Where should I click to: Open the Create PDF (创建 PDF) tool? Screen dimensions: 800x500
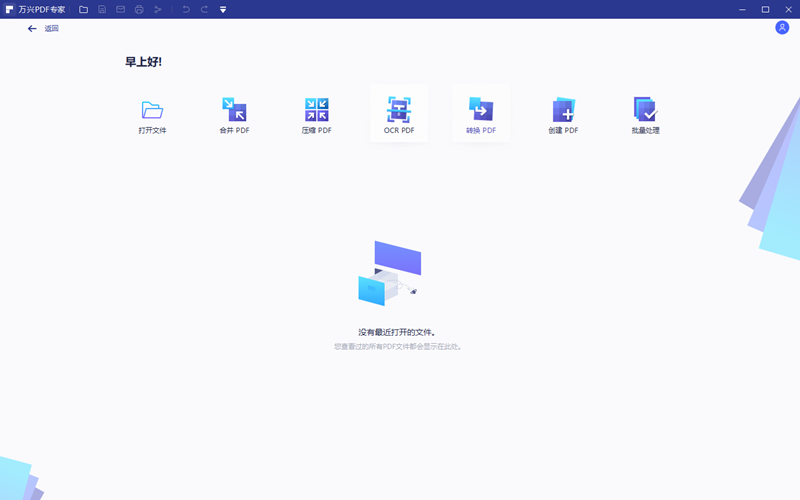pyautogui.click(x=563, y=111)
